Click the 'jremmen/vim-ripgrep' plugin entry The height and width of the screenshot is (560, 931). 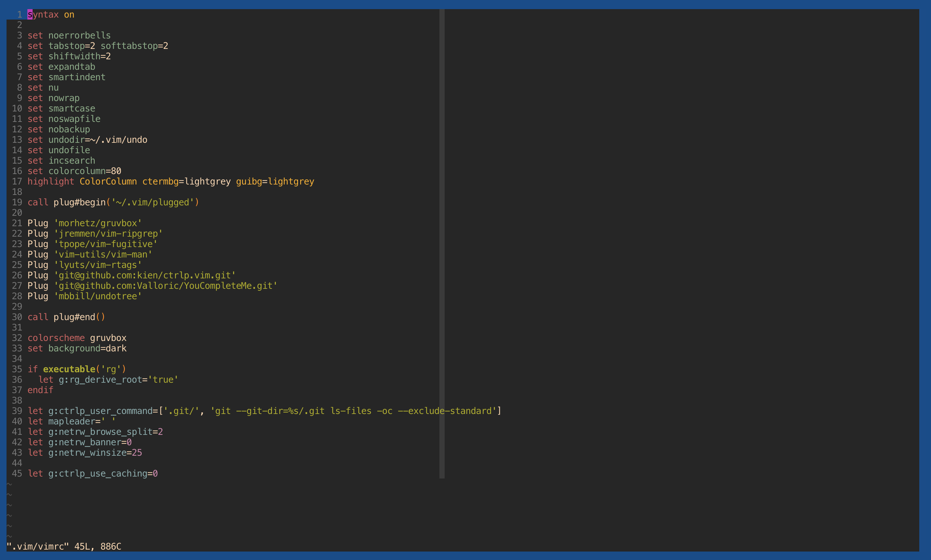pos(108,234)
